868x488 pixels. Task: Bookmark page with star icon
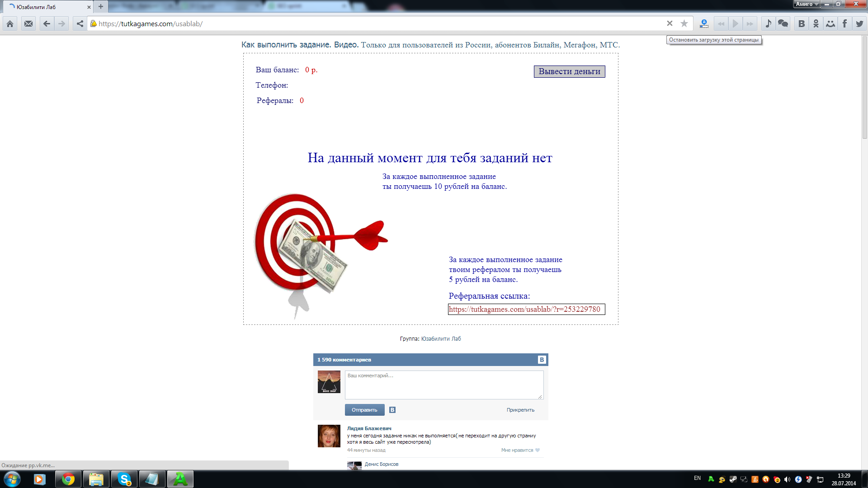coord(684,23)
